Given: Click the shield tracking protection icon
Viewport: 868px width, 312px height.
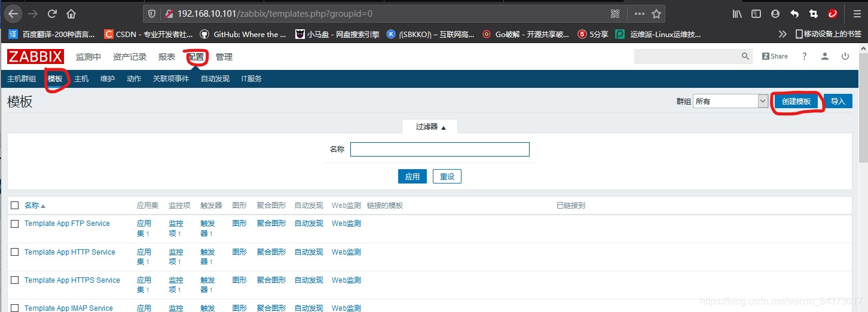Looking at the screenshot, I should (152, 13).
